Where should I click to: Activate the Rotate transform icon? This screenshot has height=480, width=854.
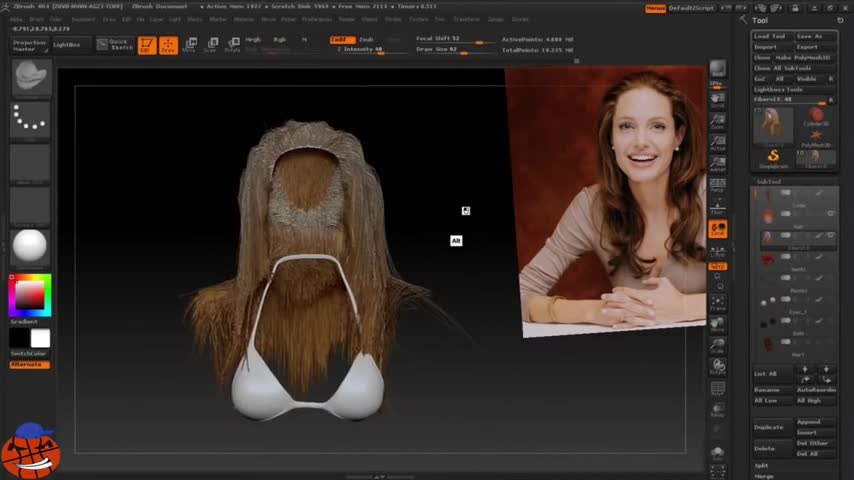tap(232, 44)
